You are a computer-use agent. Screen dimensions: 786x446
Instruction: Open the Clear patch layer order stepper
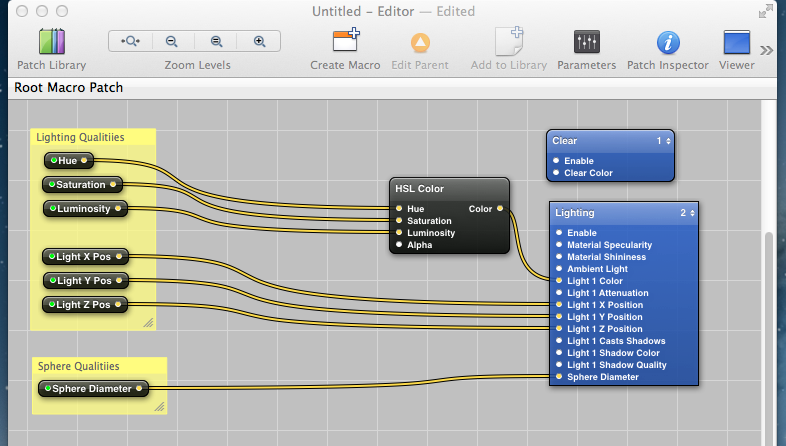tap(663, 141)
